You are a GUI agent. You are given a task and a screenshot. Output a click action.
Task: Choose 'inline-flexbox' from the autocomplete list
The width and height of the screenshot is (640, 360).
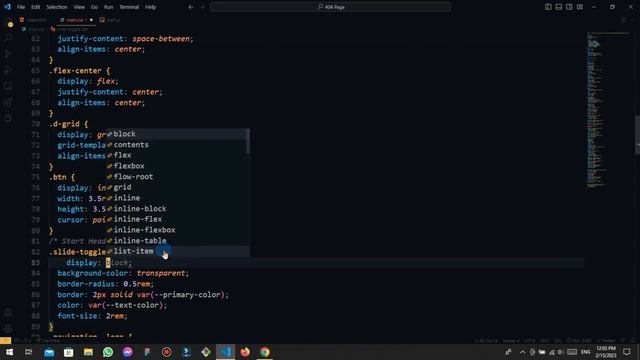(x=178, y=230)
